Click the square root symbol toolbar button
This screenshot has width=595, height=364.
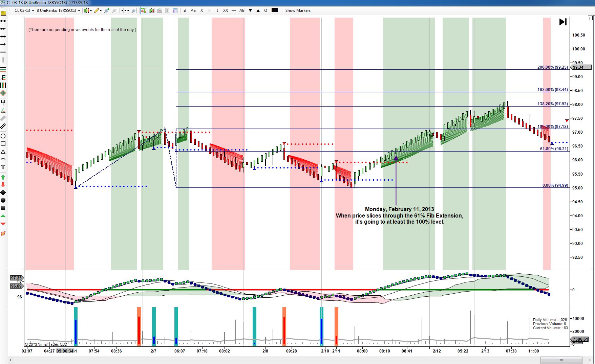pos(193,10)
